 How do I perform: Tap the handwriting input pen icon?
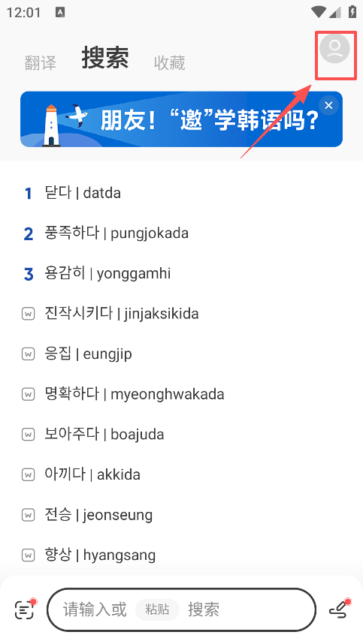(340, 609)
